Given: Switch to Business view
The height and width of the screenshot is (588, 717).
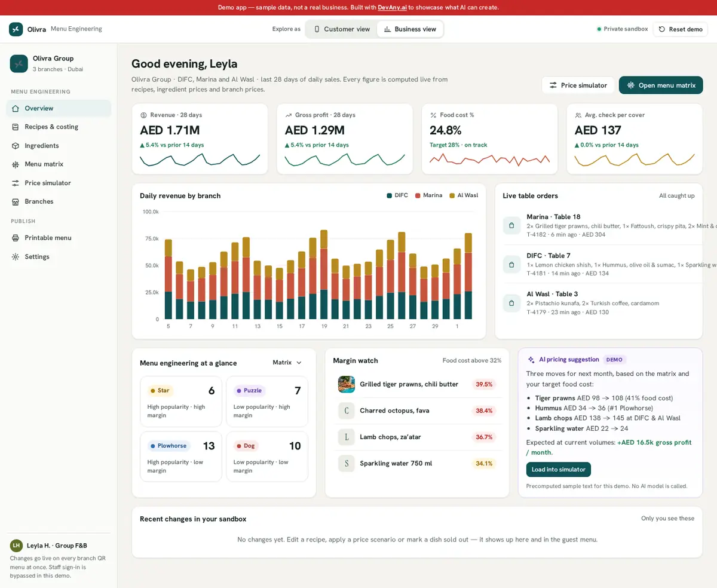Looking at the screenshot, I should tap(410, 29).
